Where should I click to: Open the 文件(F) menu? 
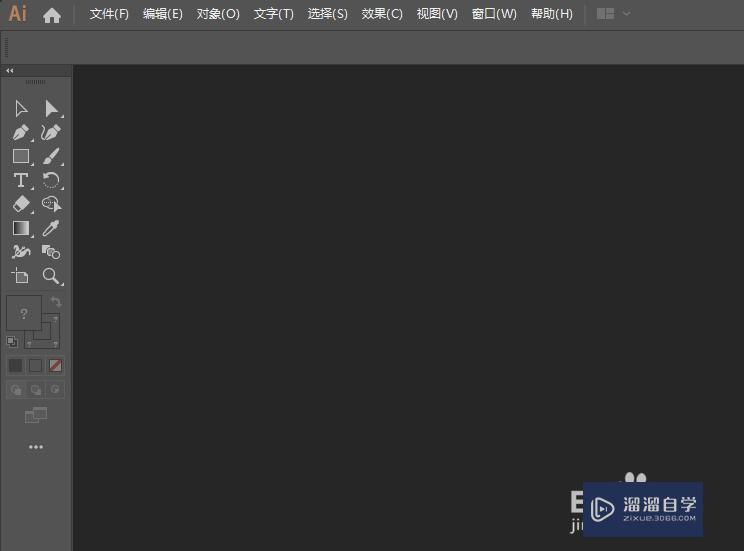(109, 14)
